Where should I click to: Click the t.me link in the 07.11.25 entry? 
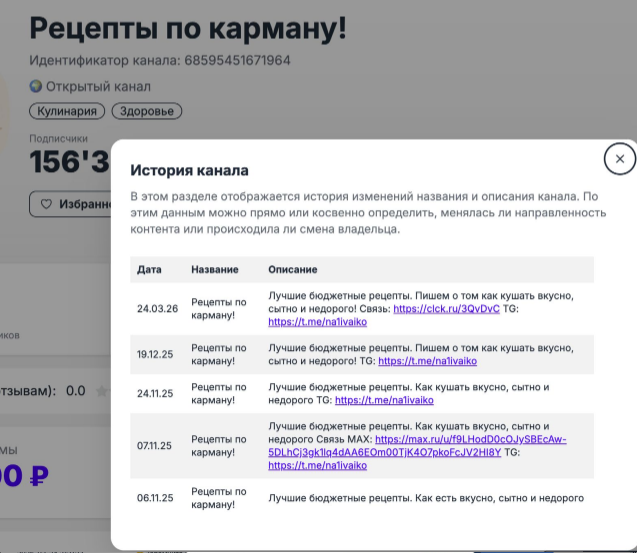click(317, 465)
